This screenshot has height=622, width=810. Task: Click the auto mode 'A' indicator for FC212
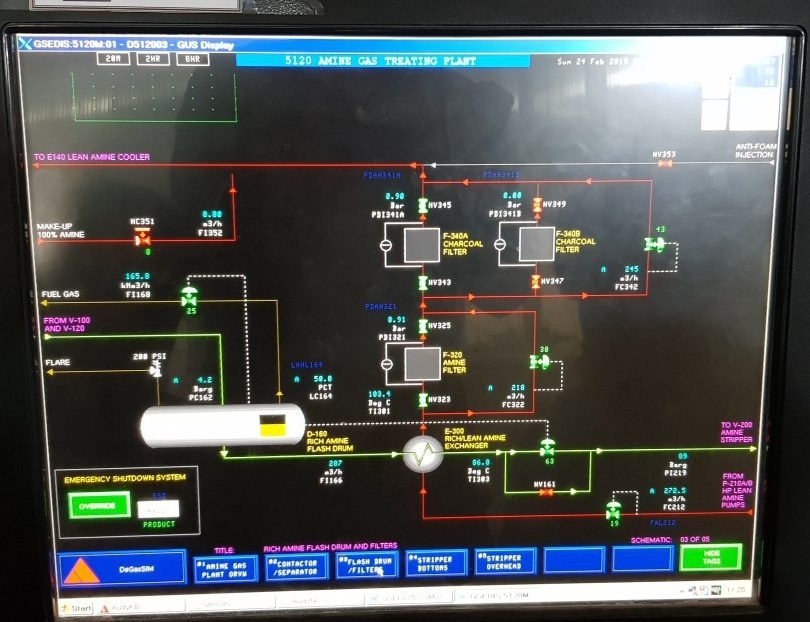pos(652,491)
